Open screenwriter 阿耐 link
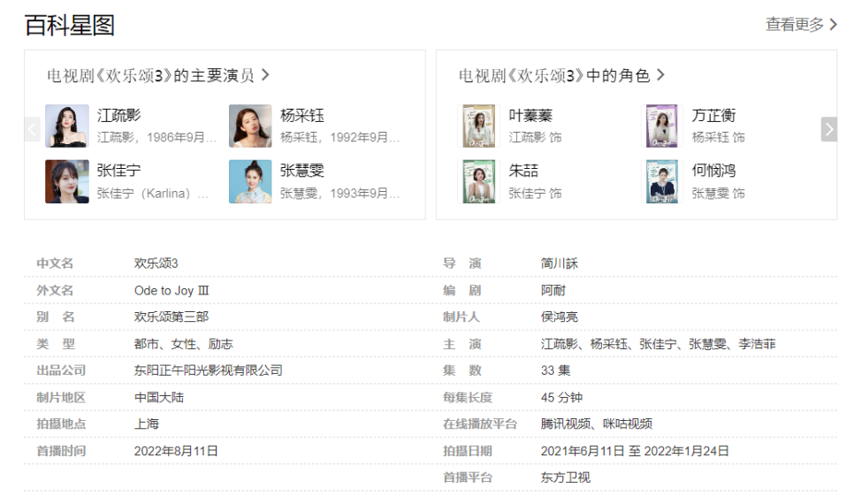Screen dimensions: 854x504 [x=553, y=290]
